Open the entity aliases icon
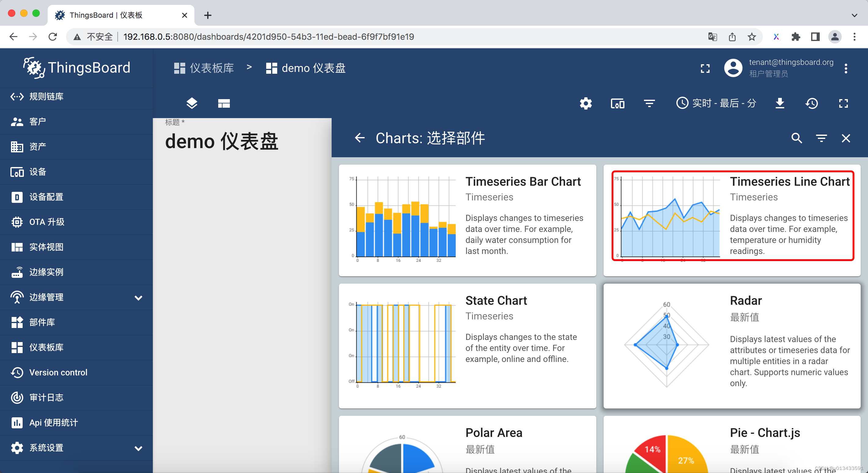 pyautogui.click(x=617, y=104)
